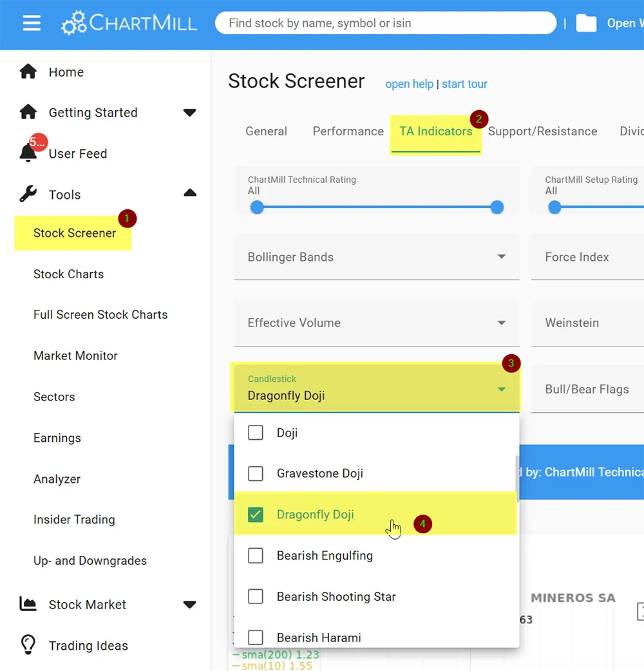Click the start tour link

[464, 84]
